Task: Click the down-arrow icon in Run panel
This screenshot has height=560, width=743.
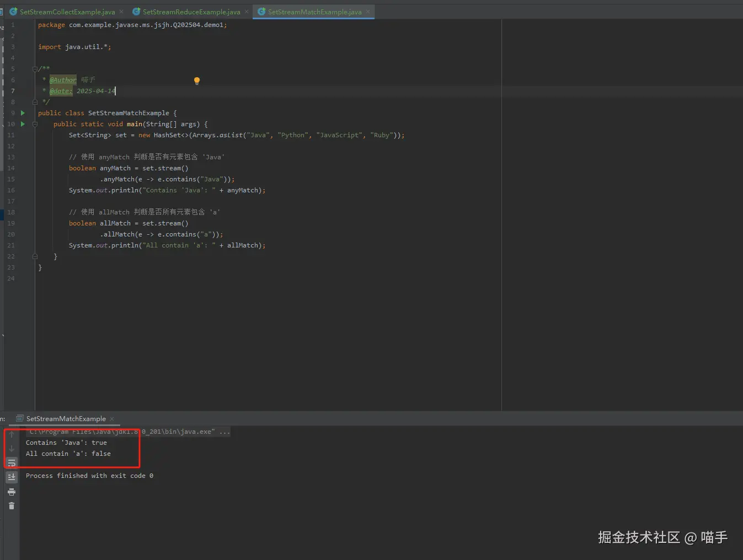Action: (12, 449)
